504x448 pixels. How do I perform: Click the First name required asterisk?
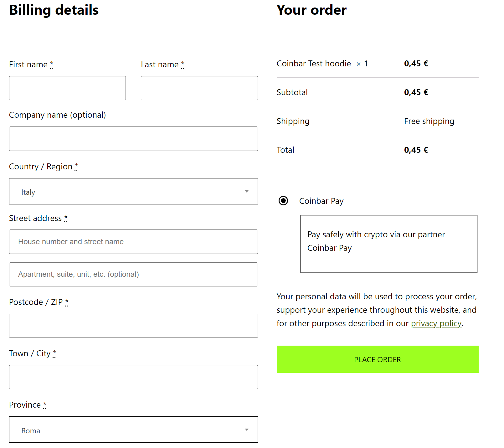click(52, 64)
